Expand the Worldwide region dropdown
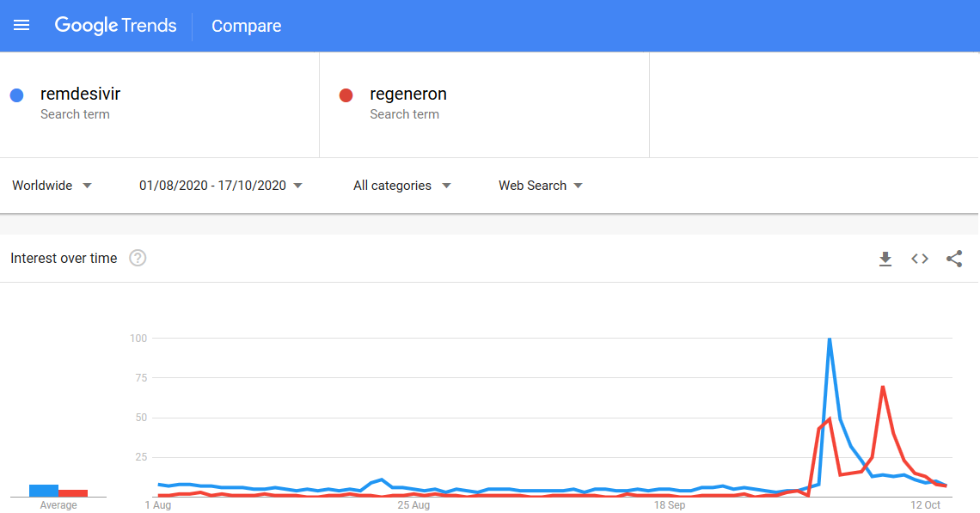980x513 pixels. [x=52, y=186]
